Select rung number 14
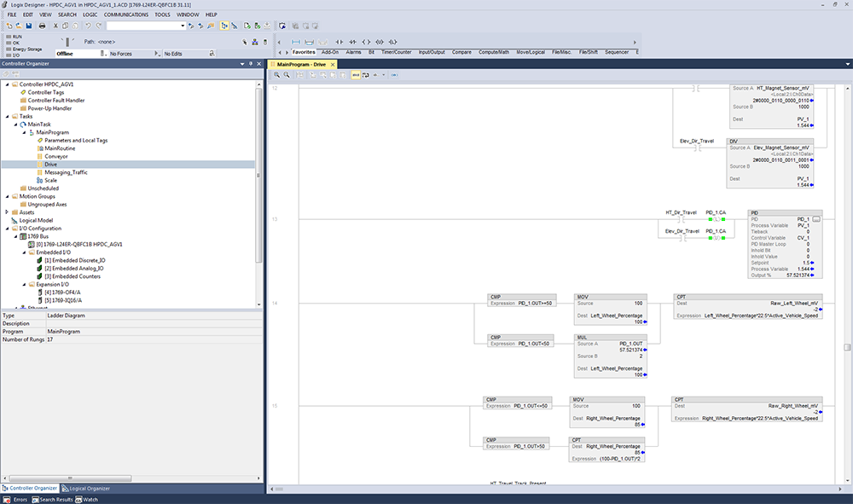The image size is (853, 504). pyautogui.click(x=275, y=303)
